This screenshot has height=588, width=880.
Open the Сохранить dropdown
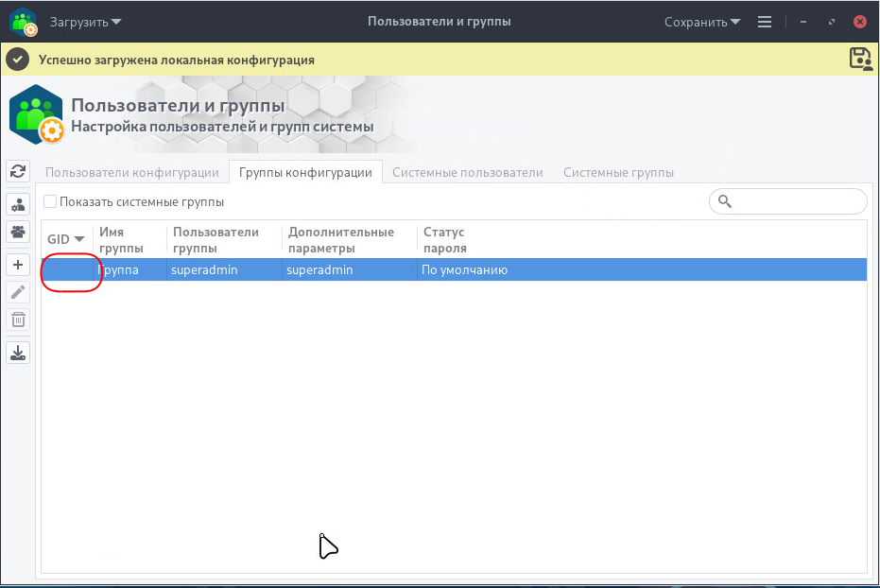[x=702, y=22]
